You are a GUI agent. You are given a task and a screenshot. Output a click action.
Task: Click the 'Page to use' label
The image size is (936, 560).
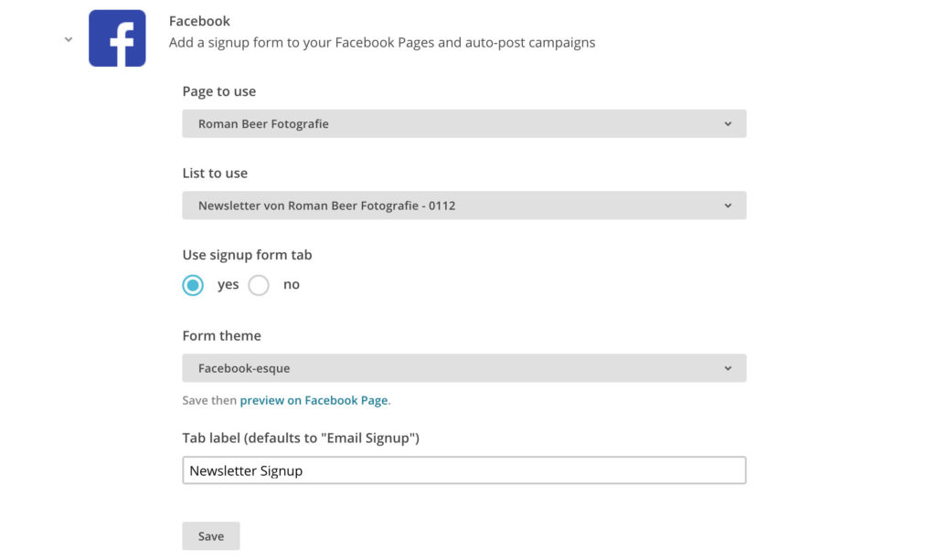pos(219,91)
